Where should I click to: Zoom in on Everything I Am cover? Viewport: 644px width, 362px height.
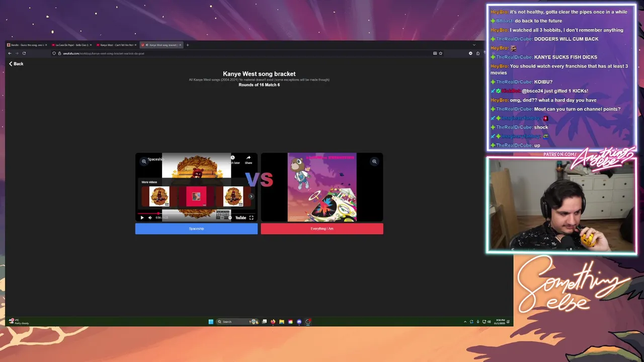point(374,161)
